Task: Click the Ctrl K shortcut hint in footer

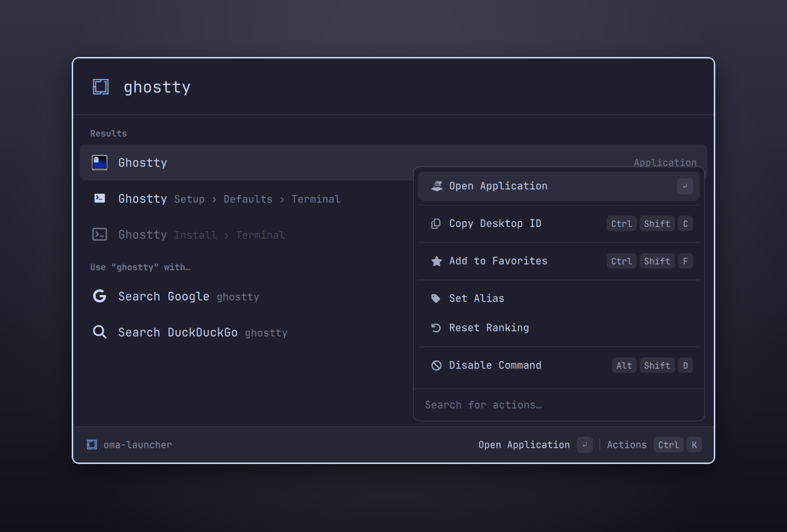Action: point(678,445)
